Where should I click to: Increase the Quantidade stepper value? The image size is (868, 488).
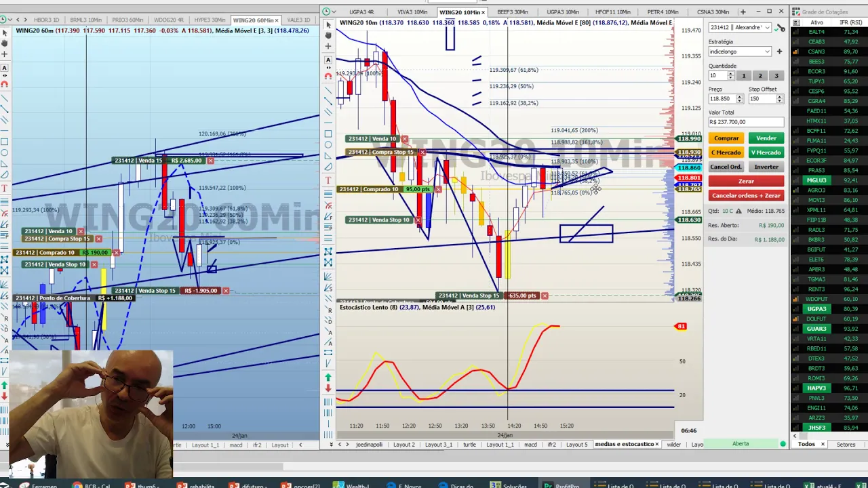730,74
